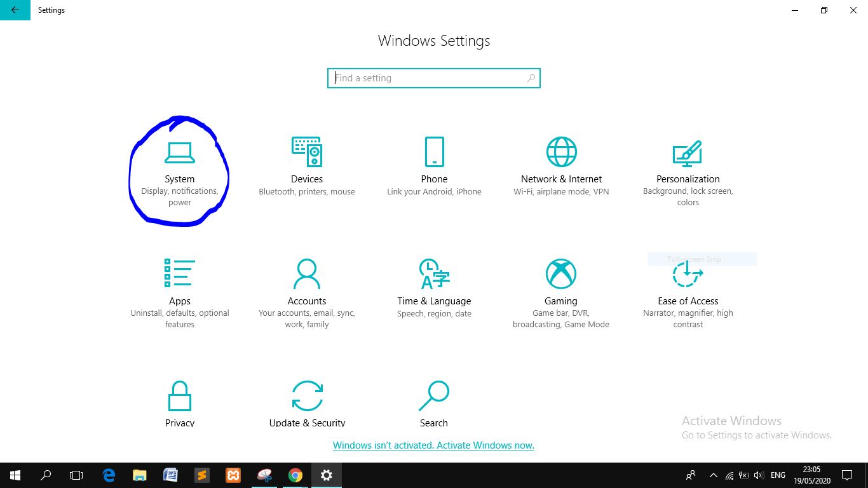Click the Devices category label
The image size is (868, 488).
coord(307,179)
